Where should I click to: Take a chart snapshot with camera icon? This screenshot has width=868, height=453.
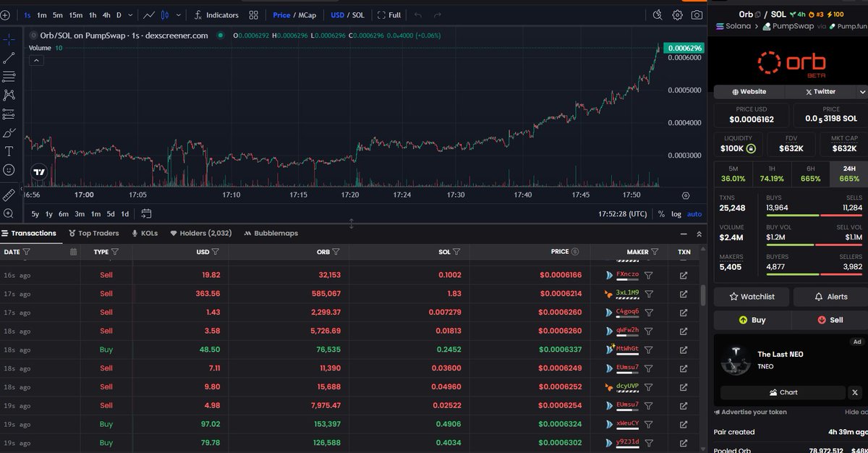[x=697, y=14]
